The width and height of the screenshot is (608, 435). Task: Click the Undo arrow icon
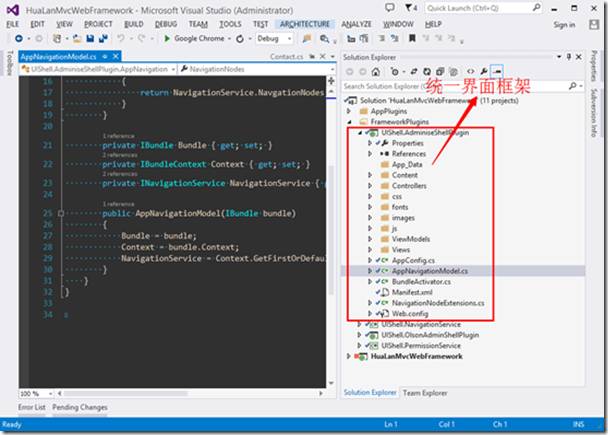point(121,38)
